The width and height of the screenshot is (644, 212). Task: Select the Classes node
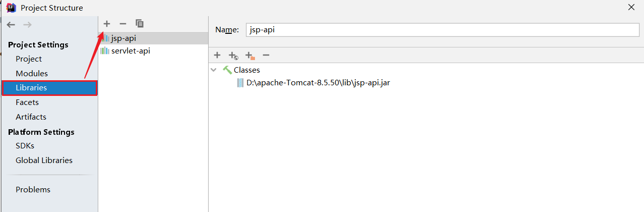pos(247,70)
